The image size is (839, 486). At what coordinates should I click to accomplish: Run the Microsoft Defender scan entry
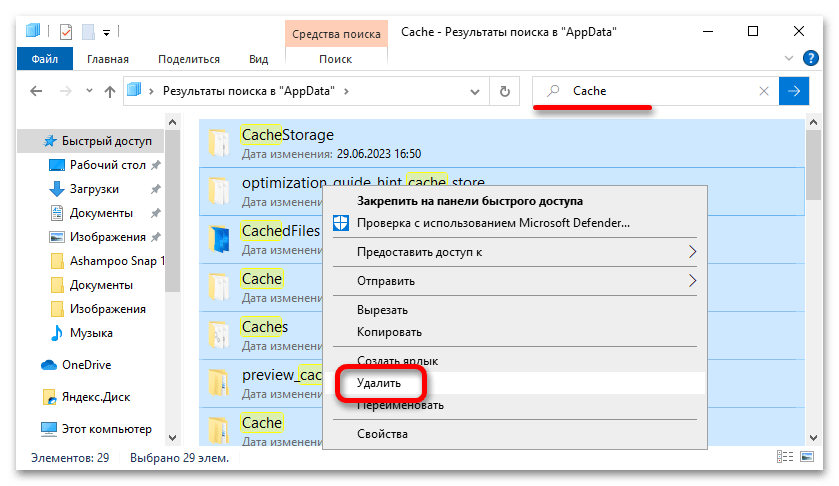coord(493,222)
